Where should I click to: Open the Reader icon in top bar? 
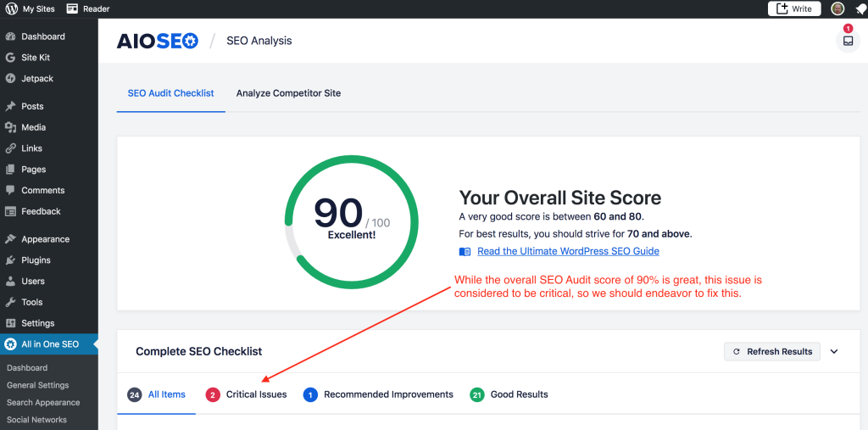click(72, 8)
